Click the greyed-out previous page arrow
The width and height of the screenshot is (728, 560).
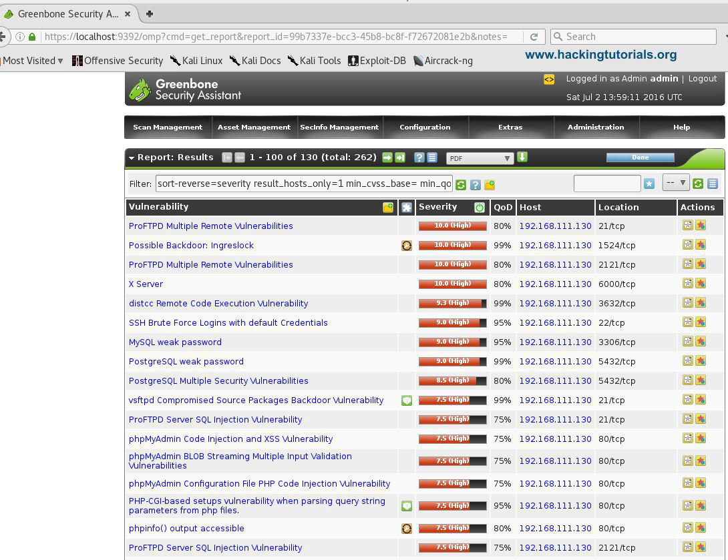(240, 158)
